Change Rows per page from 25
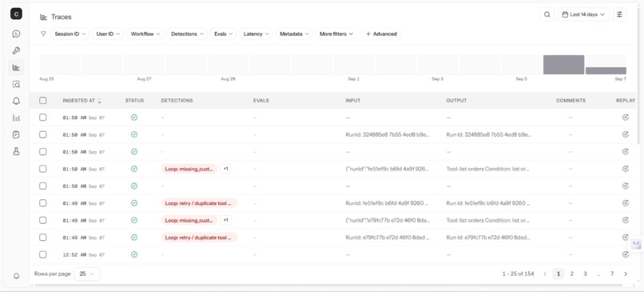This screenshot has width=644, height=292. tap(87, 274)
